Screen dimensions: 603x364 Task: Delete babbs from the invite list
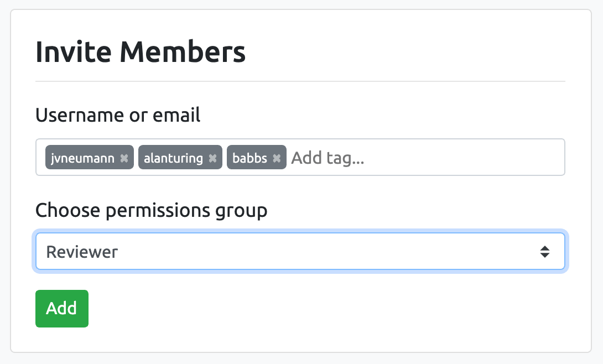(x=277, y=158)
